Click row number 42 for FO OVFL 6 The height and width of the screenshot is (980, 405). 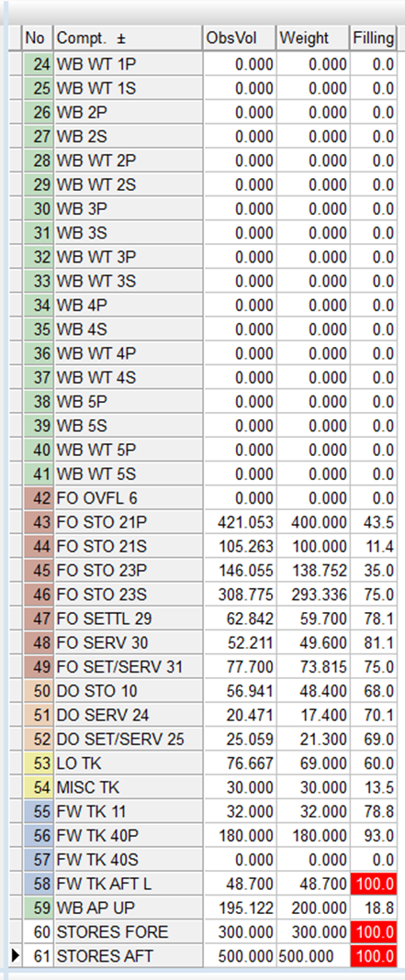[39, 498]
